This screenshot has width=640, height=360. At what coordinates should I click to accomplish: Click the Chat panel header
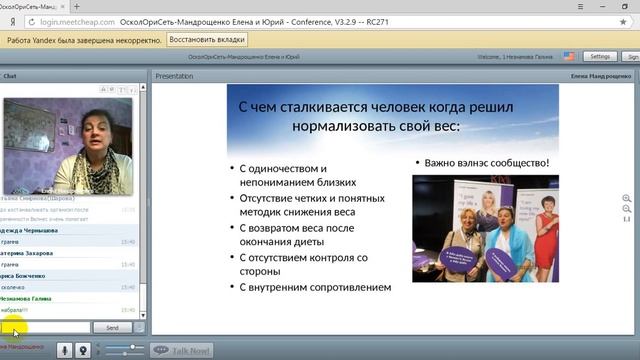click(x=73, y=76)
